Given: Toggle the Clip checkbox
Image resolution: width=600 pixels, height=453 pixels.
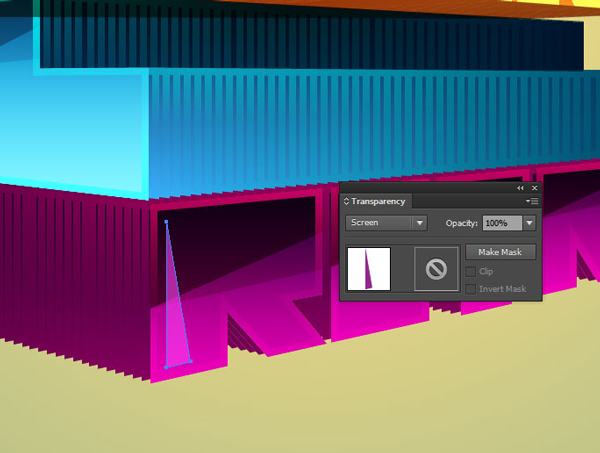Looking at the screenshot, I should pos(470,272).
